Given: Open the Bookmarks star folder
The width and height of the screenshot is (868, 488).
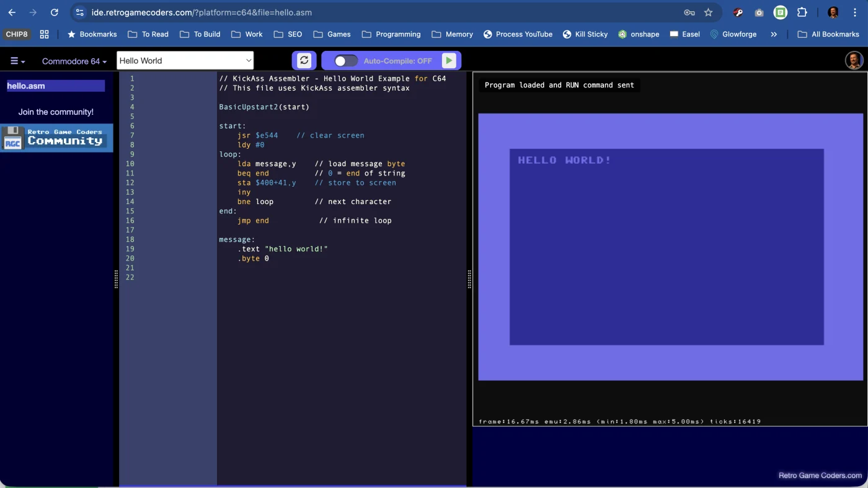Looking at the screenshot, I should point(92,34).
